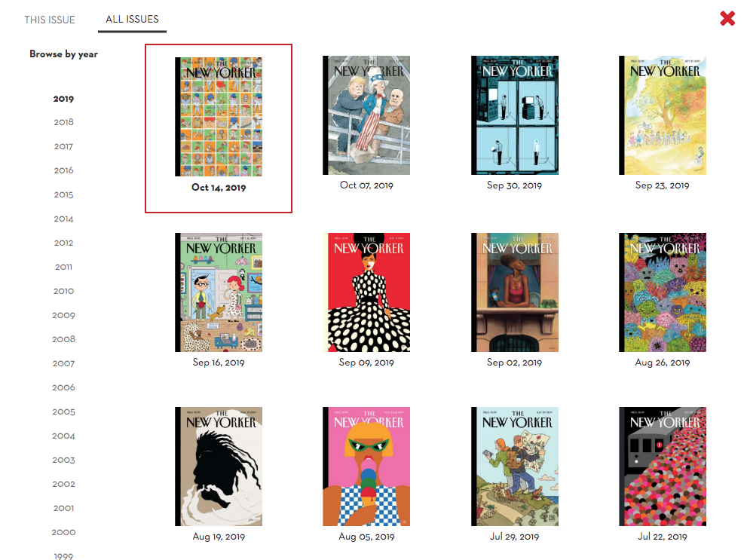Jump to year 2000 issues
This screenshot has width=744, height=560.
[x=63, y=532]
